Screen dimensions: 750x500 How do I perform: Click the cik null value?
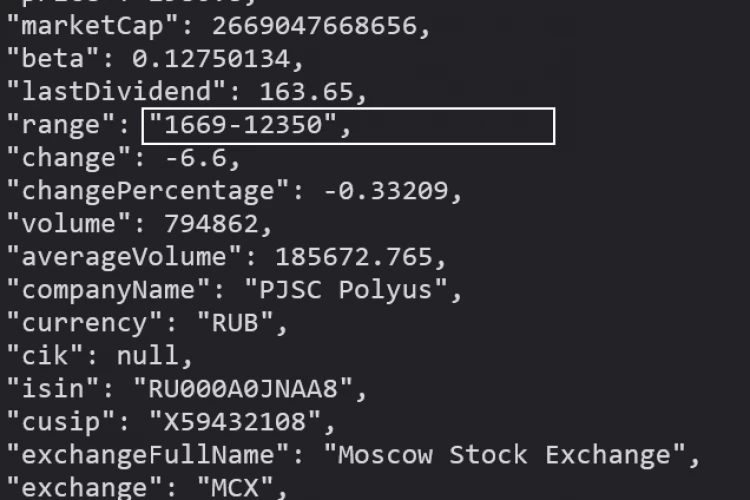point(148,356)
